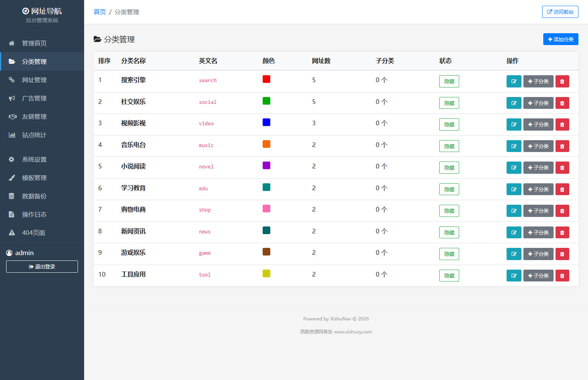Open 操作日志 in the sidebar

pyautogui.click(x=42, y=214)
